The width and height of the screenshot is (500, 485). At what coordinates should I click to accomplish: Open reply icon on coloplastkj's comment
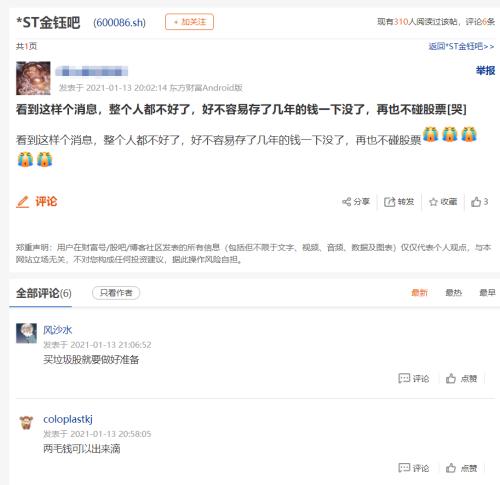404,468
